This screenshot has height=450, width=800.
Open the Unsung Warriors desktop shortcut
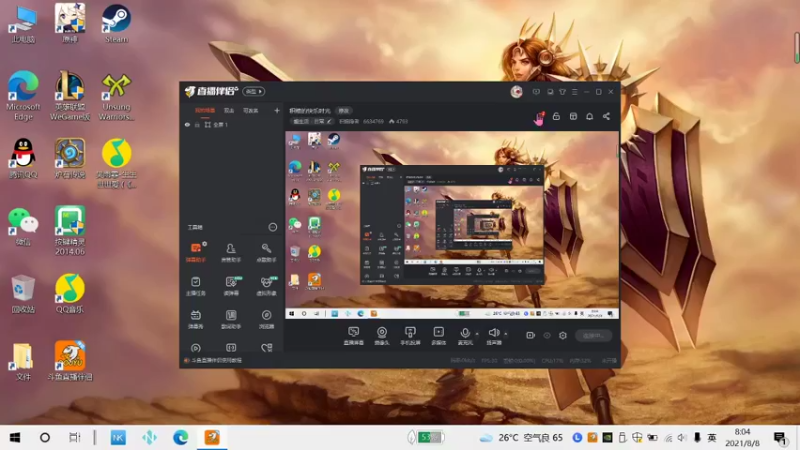click(116, 96)
